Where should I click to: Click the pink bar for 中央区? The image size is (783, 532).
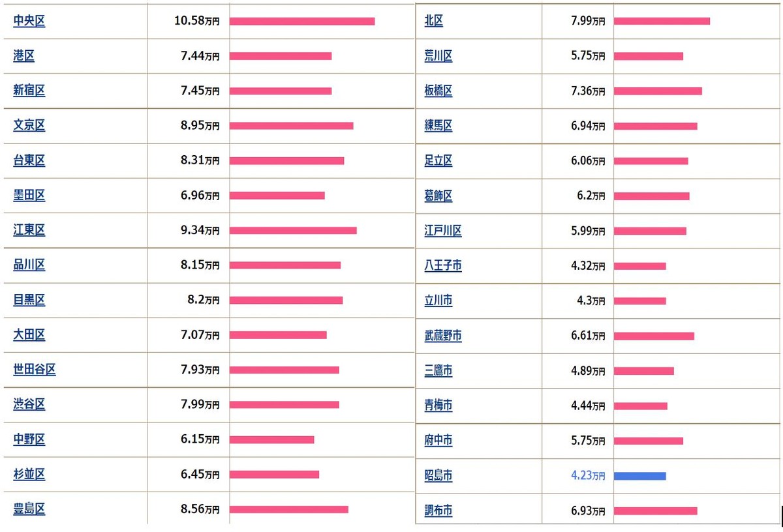[x=302, y=21]
